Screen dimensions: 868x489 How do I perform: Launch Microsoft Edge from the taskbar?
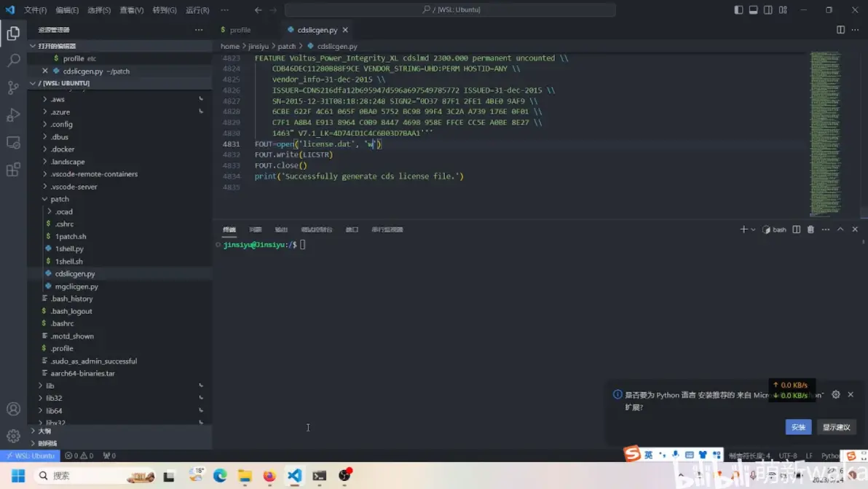point(220,476)
